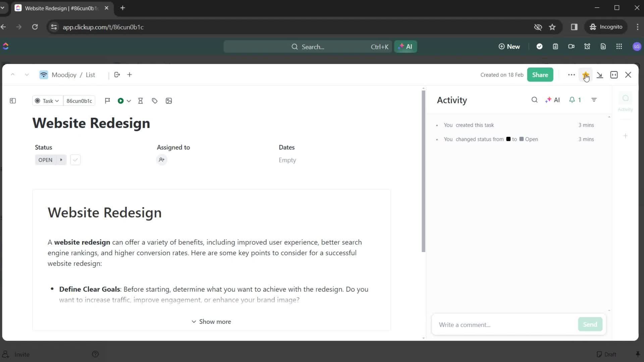
Task: Click Share button on task header
Action: (x=540, y=75)
